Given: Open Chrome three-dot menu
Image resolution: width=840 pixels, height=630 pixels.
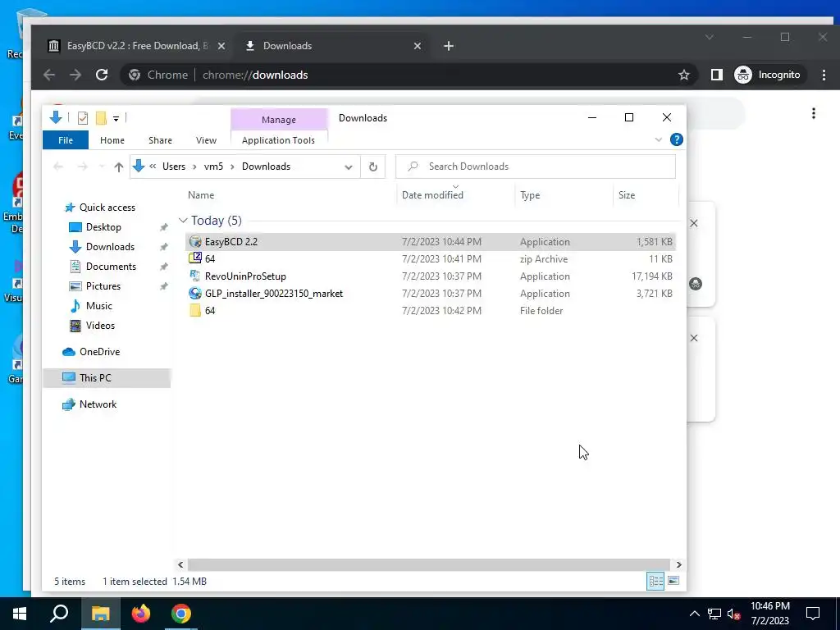Looking at the screenshot, I should tap(824, 75).
